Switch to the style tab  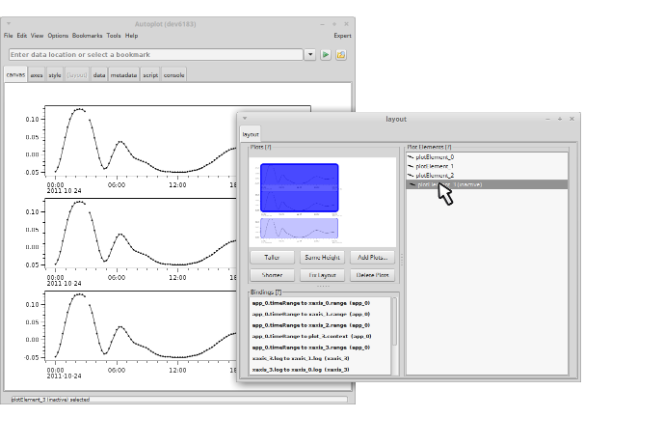55,75
